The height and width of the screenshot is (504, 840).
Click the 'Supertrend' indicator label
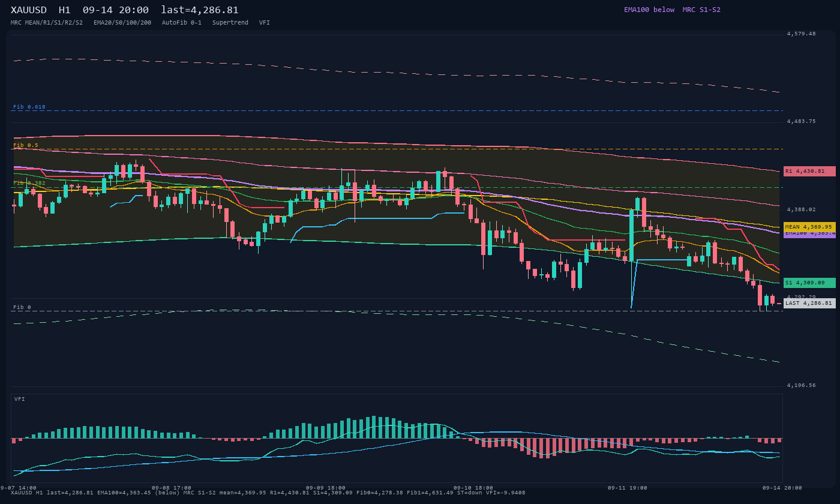pyautogui.click(x=230, y=23)
